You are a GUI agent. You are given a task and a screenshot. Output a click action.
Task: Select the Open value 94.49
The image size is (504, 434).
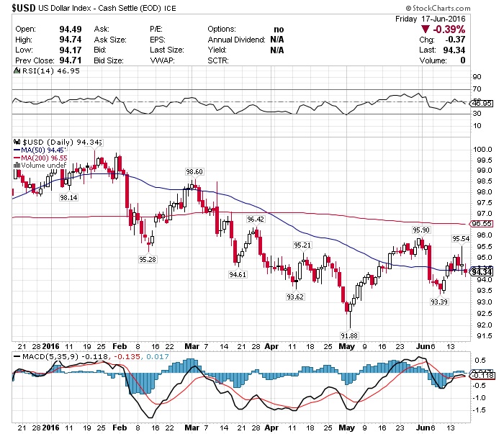(x=71, y=30)
